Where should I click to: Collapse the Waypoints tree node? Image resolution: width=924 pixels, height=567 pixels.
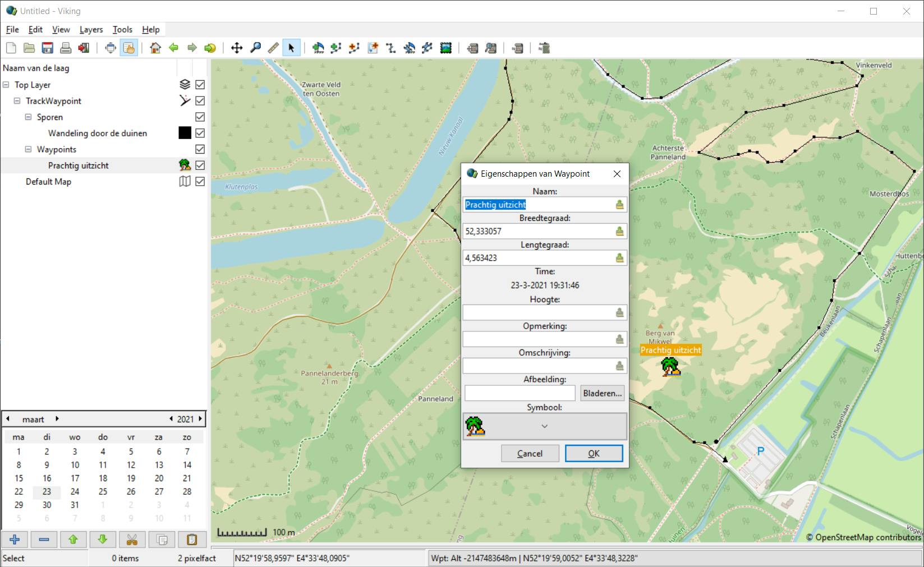click(x=28, y=150)
